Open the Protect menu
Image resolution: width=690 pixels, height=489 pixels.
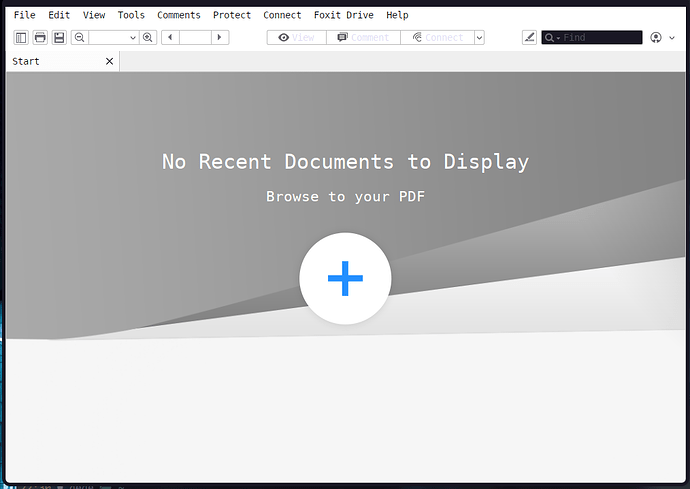pos(232,15)
